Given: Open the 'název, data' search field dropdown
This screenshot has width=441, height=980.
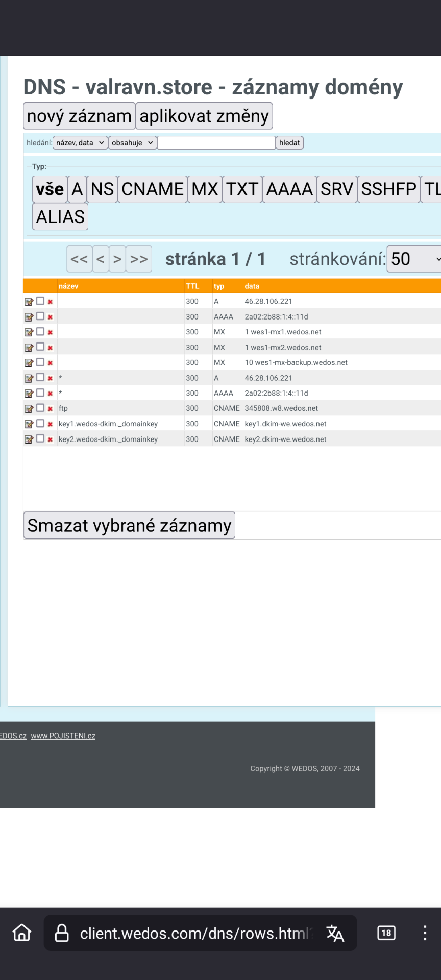Looking at the screenshot, I should point(80,143).
